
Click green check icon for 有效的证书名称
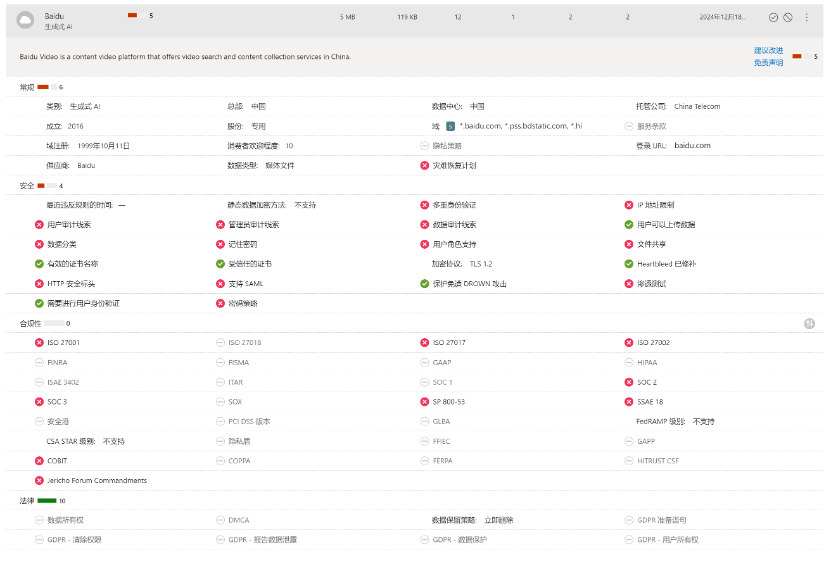tap(39, 264)
